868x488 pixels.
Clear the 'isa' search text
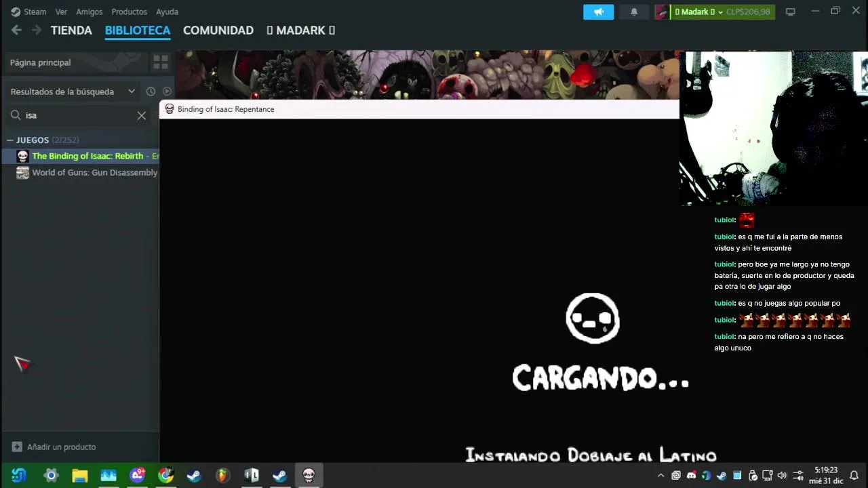[141, 115]
